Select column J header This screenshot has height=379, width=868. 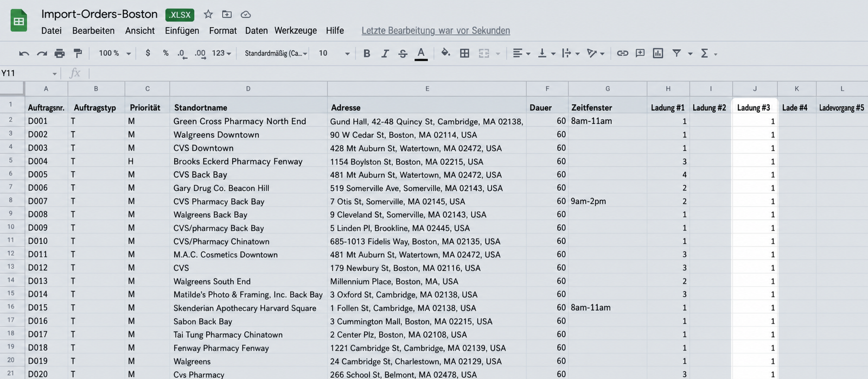click(755, 89)
